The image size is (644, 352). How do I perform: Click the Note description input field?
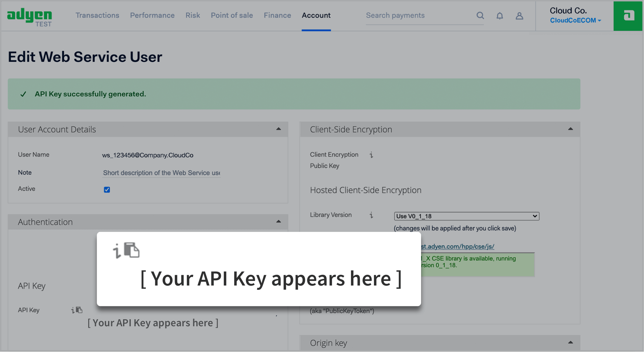click(x=161, y=173)
